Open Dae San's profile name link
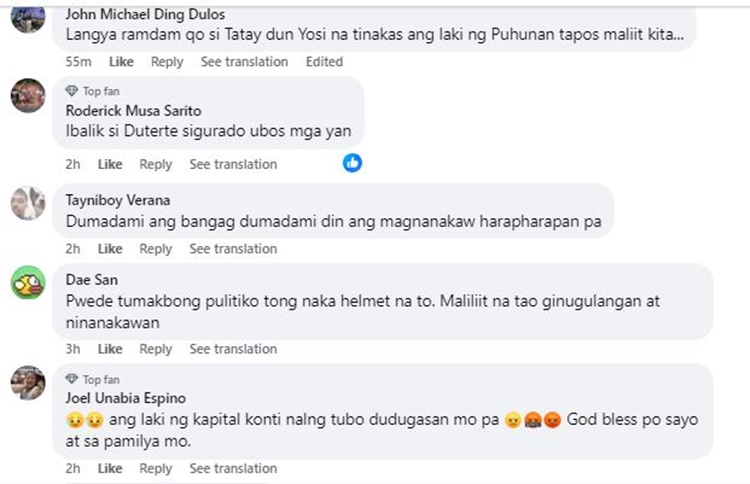 point(91,280)
